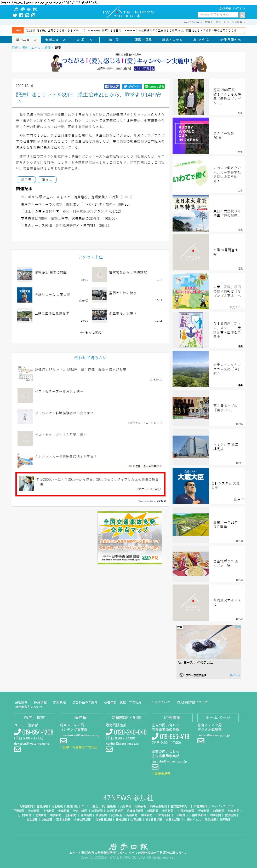Click footer 新聞購読・配達 button
This screenshot has width=257, height=868.
[126, 718]
